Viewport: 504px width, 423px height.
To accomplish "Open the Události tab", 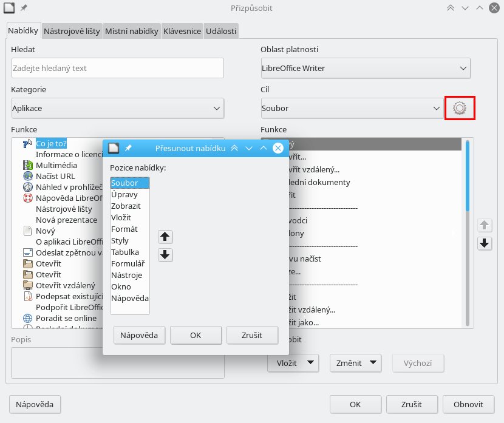I will tap(221, 31).
